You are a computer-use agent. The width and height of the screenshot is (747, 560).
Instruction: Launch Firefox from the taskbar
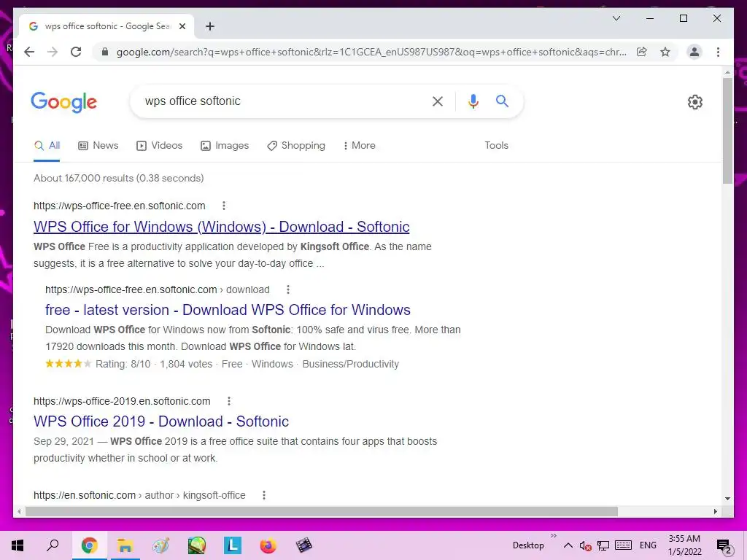268,545
